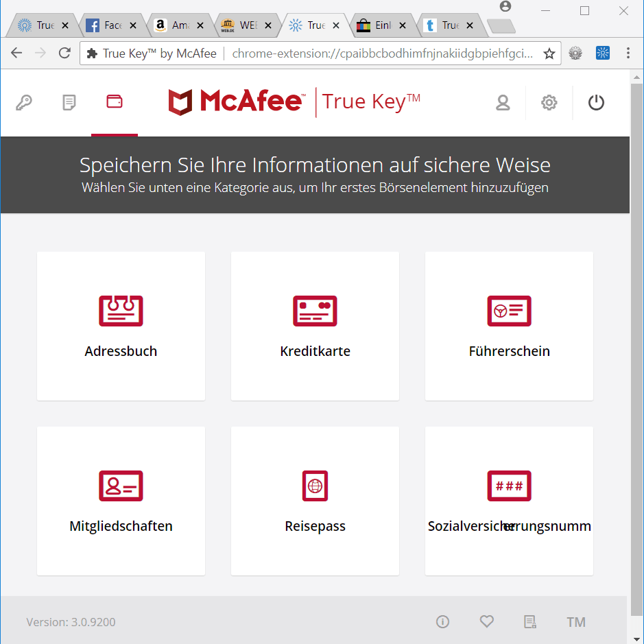Click the Kreditkarte card icon
644x644 pixels.
point(315,311)
